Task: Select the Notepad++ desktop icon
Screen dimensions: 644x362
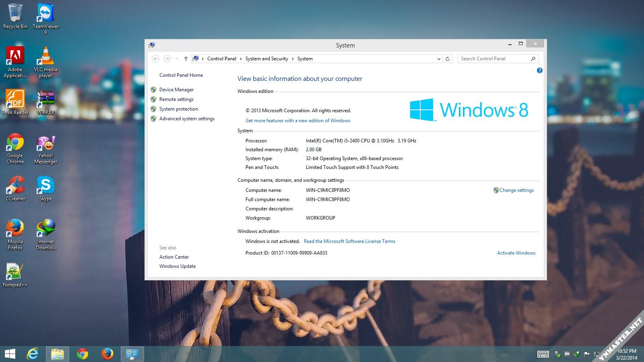Action: click(x=15, y=274)
